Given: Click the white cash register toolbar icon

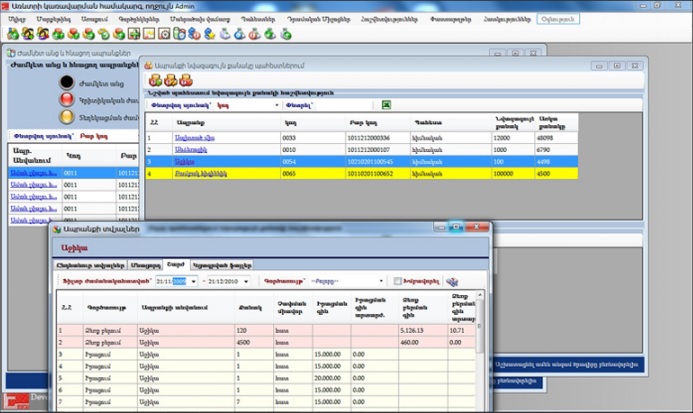Looking at the screenshot, I should click(225, 34).
